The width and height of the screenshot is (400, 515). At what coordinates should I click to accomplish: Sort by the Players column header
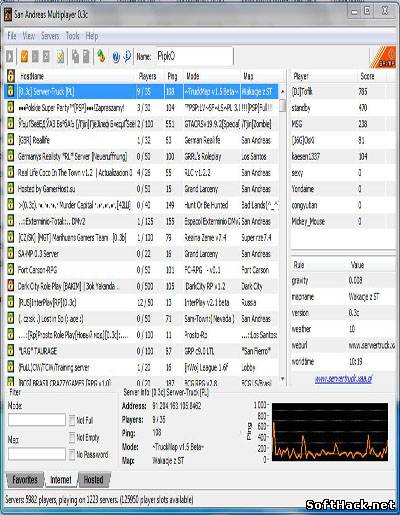point(150,76)
